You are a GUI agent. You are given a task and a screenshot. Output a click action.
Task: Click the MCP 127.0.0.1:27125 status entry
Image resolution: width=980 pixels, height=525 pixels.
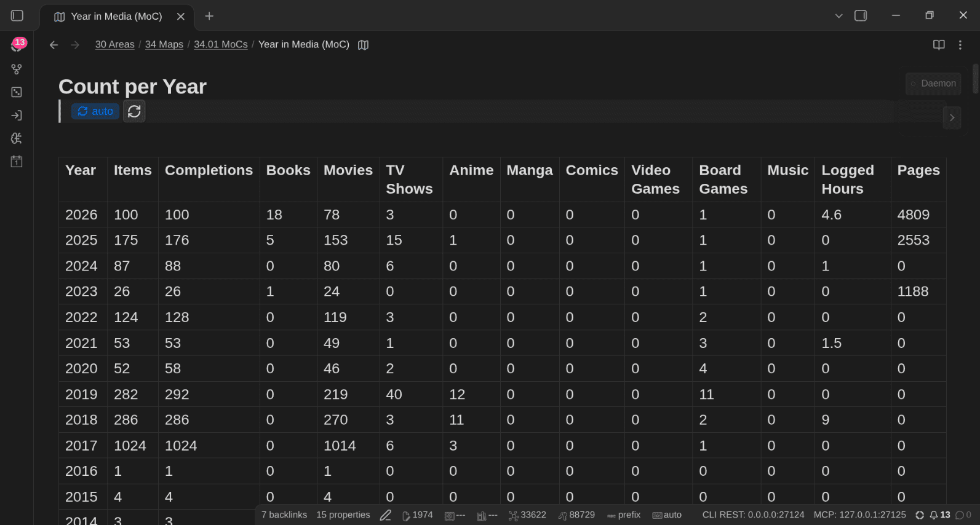pos(860,515)
